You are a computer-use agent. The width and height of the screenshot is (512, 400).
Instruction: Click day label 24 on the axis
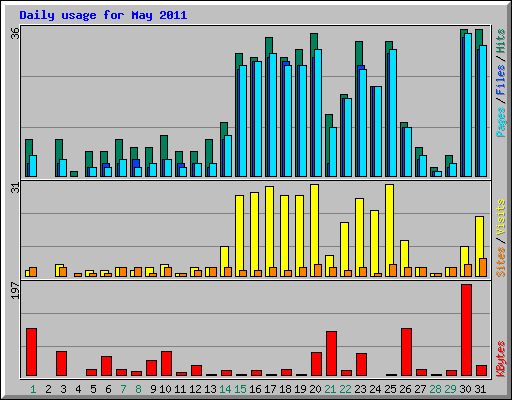(x=375, y=389)
